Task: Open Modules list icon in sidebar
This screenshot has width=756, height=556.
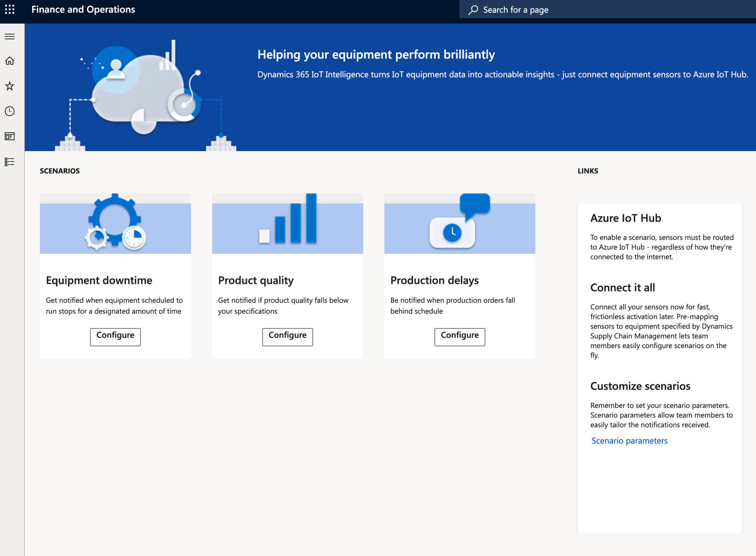Action: coord(10,162)
